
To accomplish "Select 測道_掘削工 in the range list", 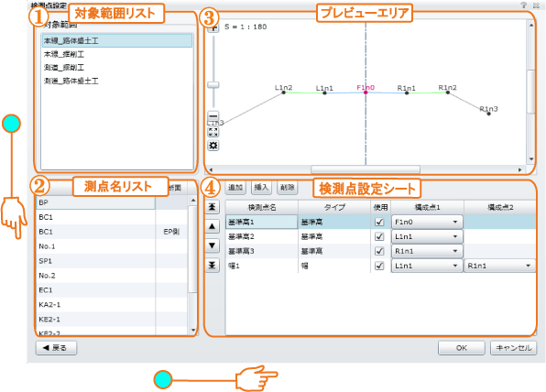I will coord(117,68).
